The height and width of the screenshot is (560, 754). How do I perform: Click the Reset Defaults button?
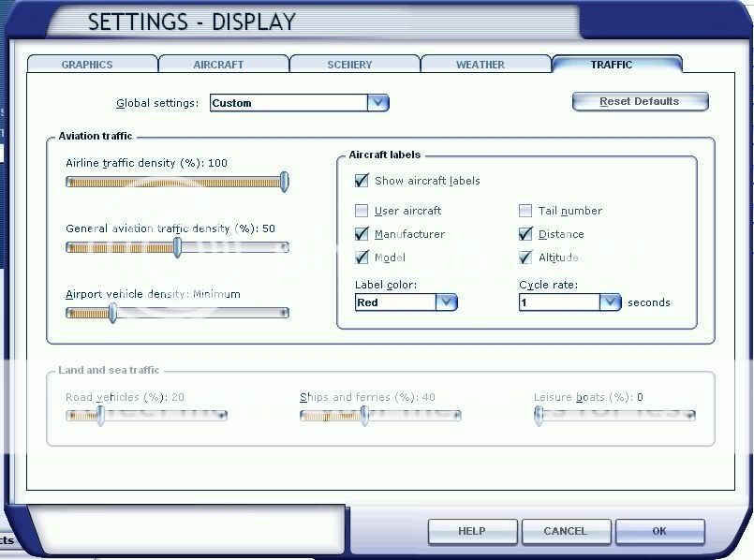(x=640, y=101)
